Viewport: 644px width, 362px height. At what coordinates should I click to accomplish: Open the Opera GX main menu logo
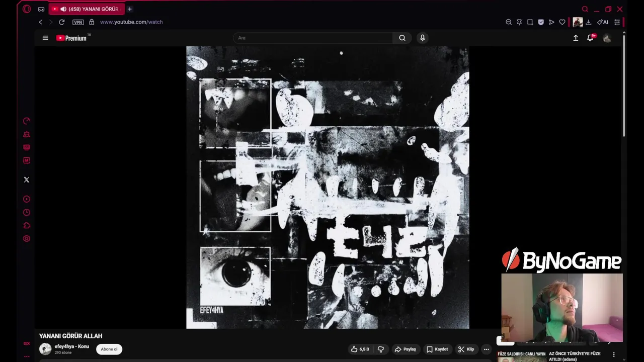point(27,9)
